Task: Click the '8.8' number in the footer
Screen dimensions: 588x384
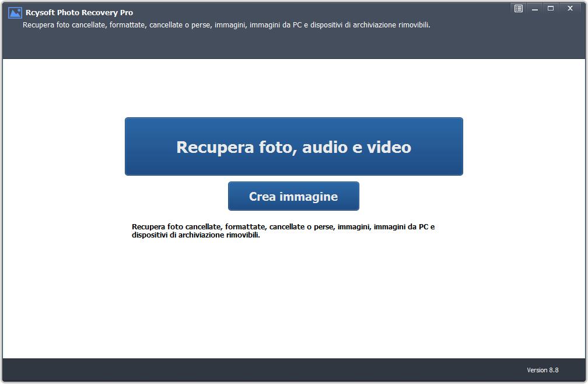Action: [554, 370]
